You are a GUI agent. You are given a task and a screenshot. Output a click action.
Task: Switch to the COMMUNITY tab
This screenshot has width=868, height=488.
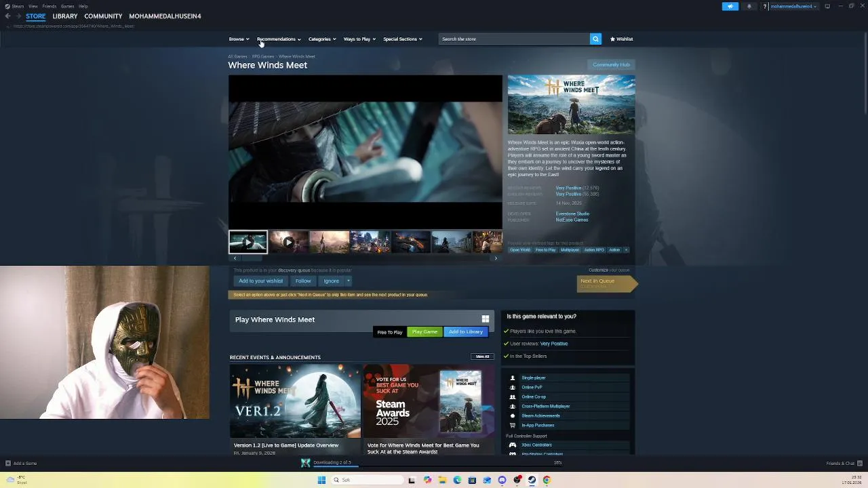pyautogui.click(x=103, y=16)
